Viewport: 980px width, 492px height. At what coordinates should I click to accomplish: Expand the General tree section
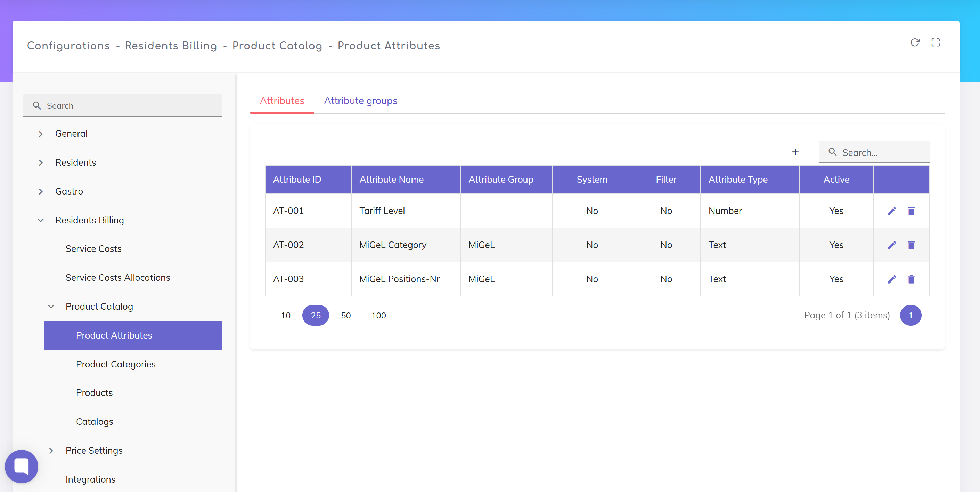tap(41, 134)
